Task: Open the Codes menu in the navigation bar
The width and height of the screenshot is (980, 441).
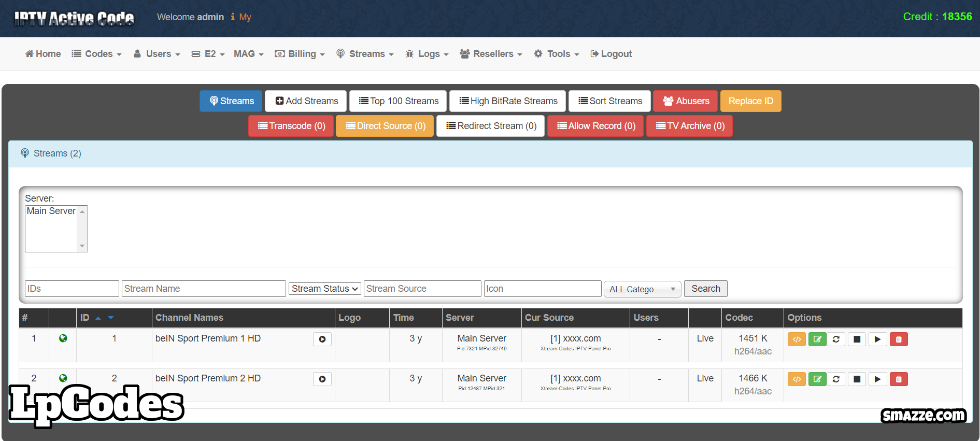Action: (x=97, y=54)
